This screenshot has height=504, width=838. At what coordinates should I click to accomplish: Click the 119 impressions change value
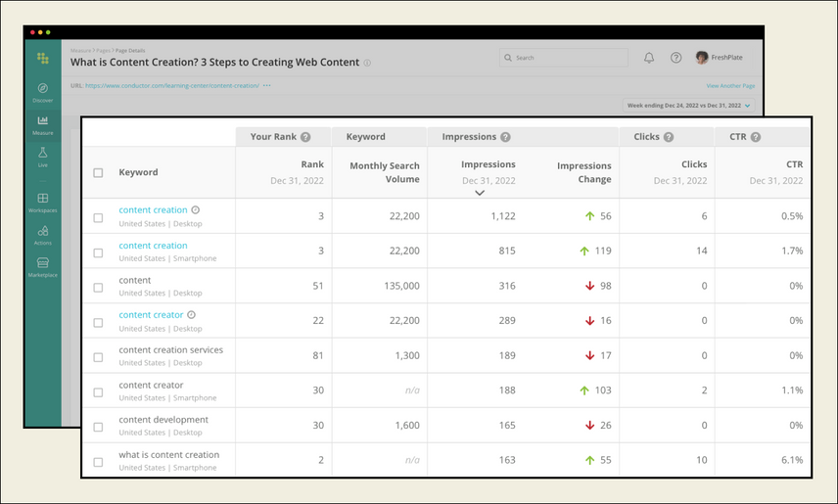[603, 251]
